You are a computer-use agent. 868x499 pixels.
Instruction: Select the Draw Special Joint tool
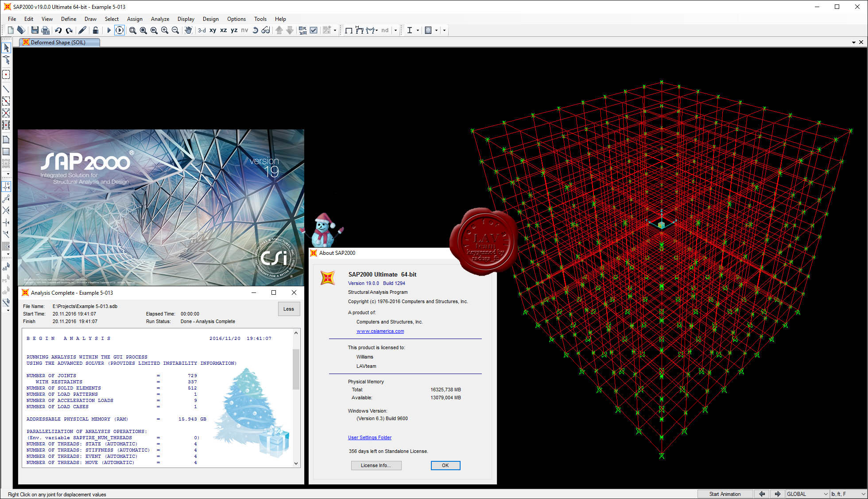pos(6,74)
